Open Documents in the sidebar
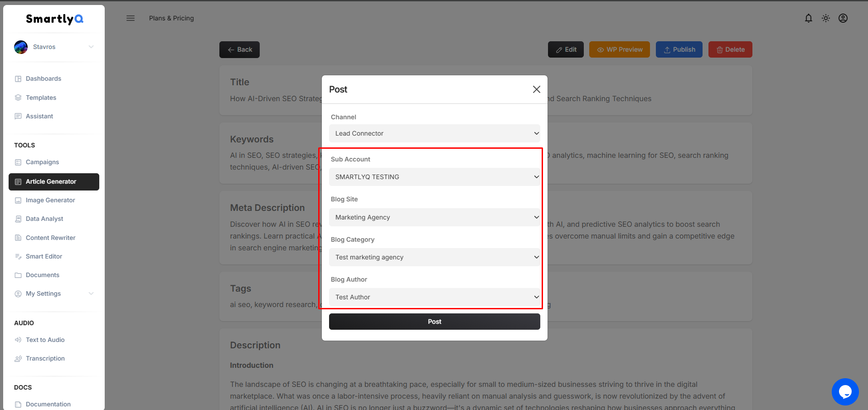This screenshot has height=410, width=868. tap(43, 275)
